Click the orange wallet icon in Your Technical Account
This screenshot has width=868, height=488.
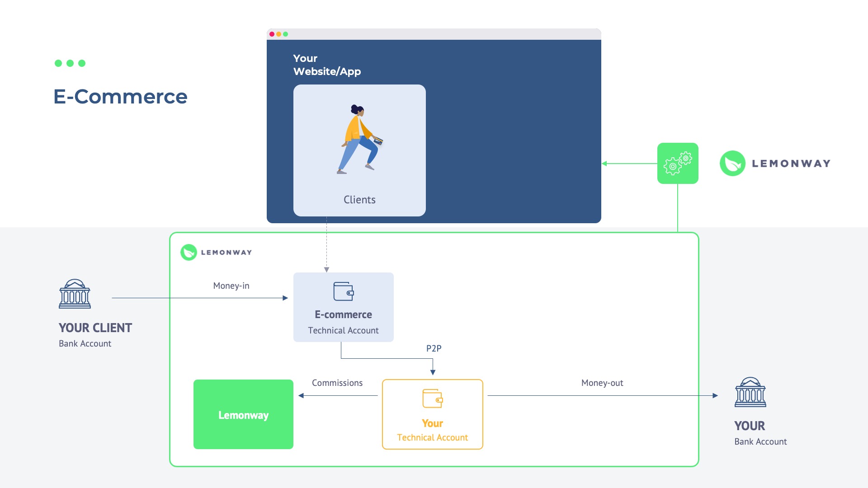(x=433, y=399)
